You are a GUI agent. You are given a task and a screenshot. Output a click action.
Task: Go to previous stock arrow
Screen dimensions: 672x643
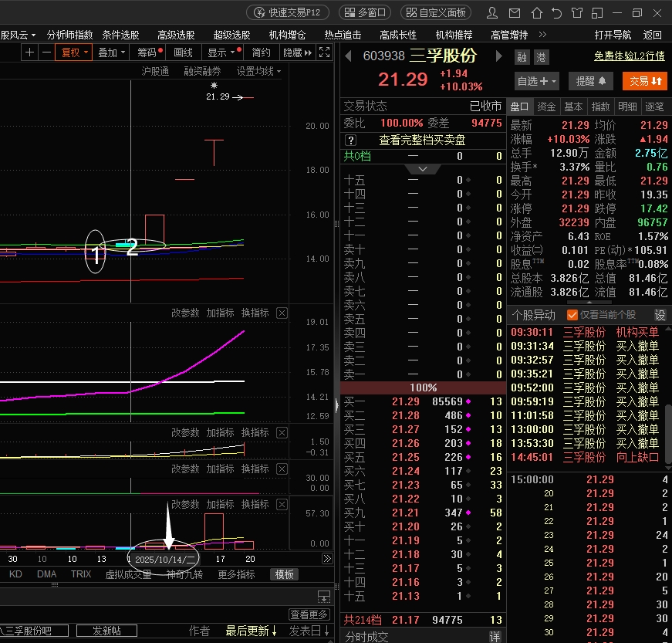348,56
